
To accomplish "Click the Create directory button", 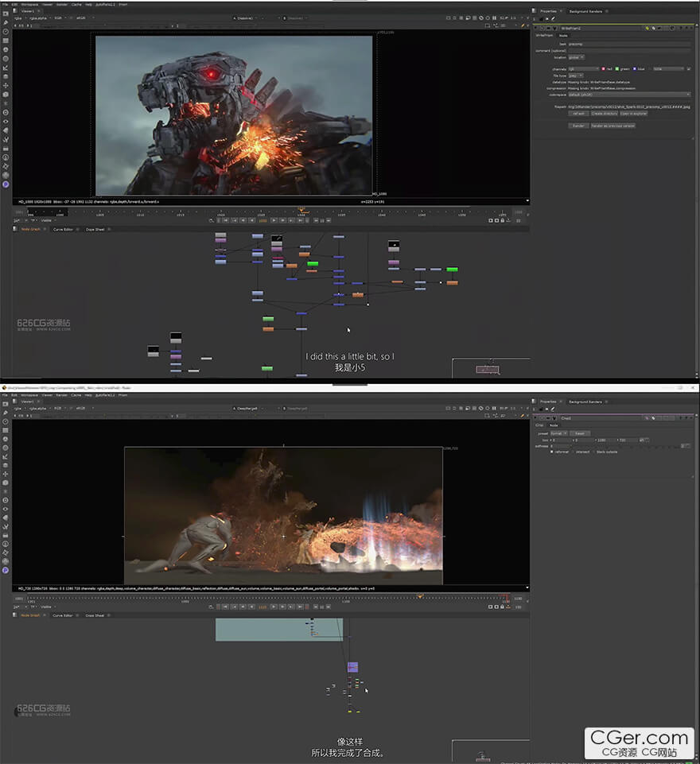I will pyautogui.click(x=605, y=114).
